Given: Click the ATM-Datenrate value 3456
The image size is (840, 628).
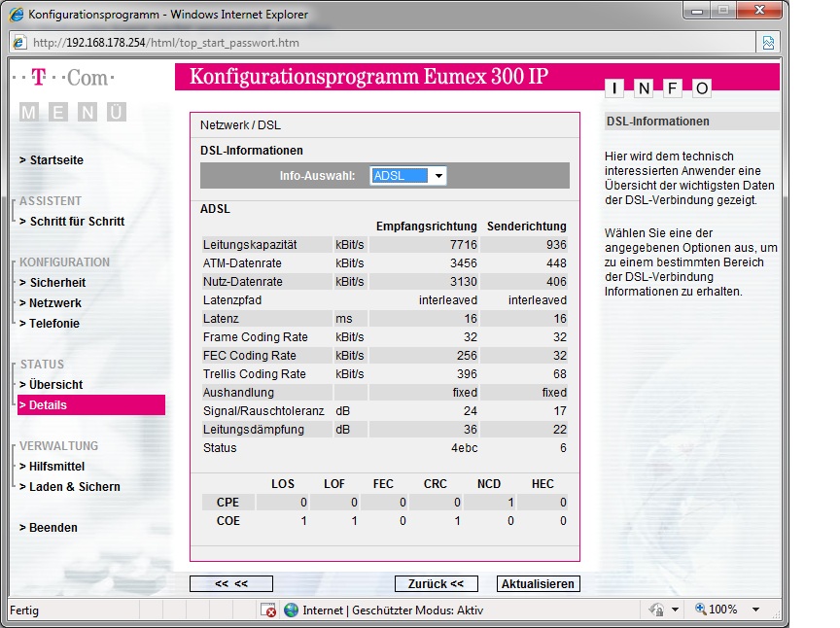Looking at the screenshot, I should pyautogui.click(x=464, y=263).
